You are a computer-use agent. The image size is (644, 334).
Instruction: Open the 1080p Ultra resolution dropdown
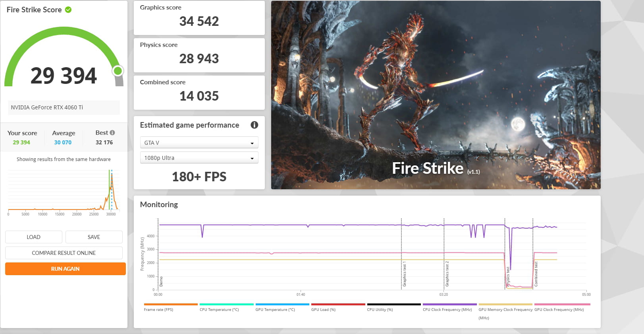[199, 158]
